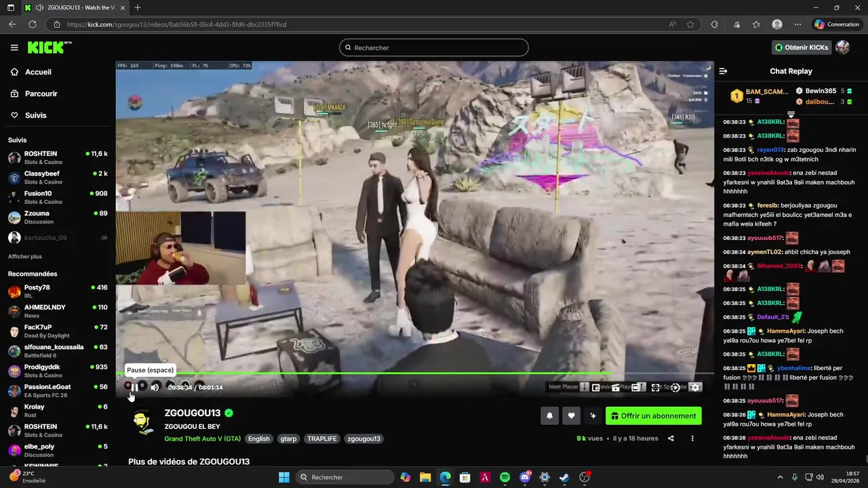Open Steam from the taskbar
This screenshot has height=488, width=868.
pyautogui.click(x=564, y=477)
